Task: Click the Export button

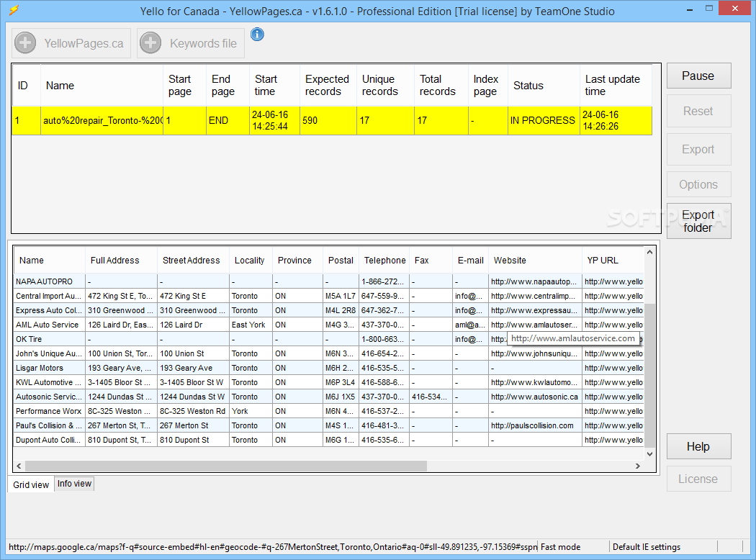Action: click(698, 150)
